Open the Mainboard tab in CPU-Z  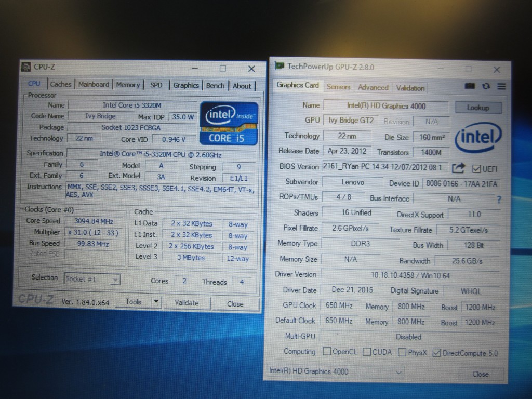point(94,85)
